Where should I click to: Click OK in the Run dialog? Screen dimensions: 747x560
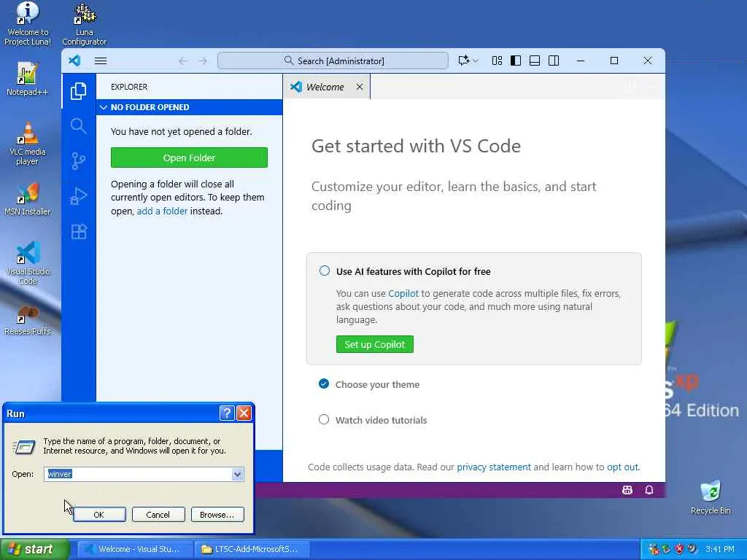coord(99,515)
